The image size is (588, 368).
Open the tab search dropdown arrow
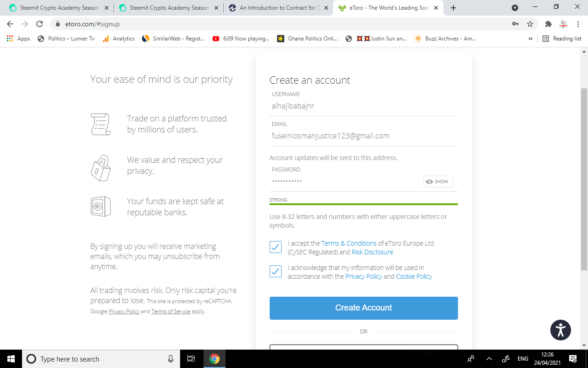point(515,8)
